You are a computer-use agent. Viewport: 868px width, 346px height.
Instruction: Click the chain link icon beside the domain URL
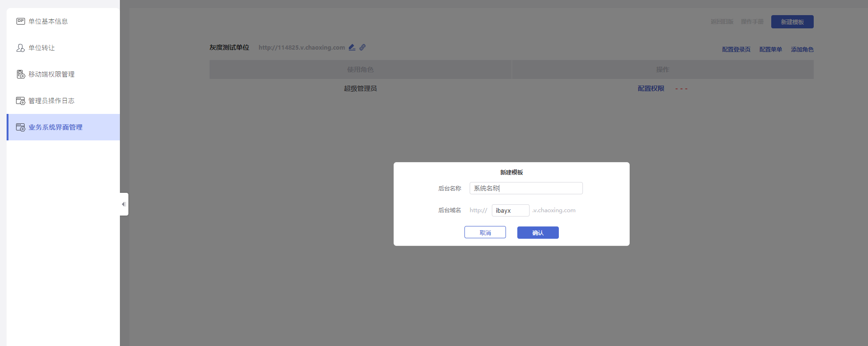[x=362, y=47]
